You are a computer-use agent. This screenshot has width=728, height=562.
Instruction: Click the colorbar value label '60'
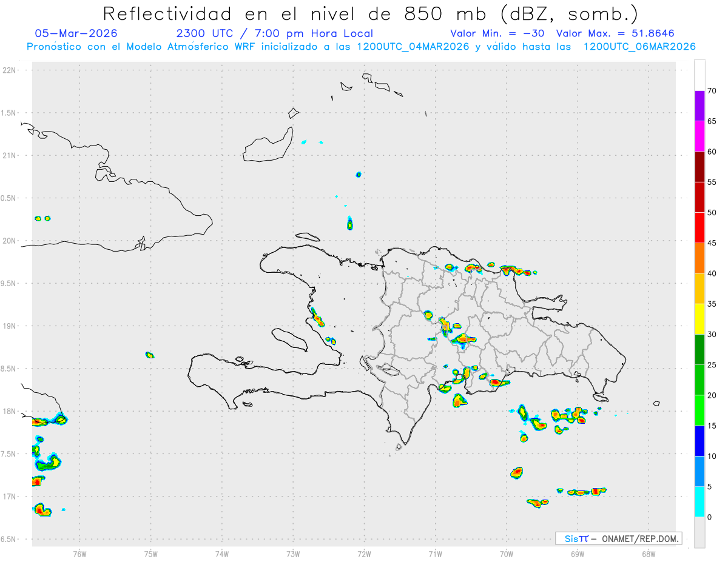click(712, 152)
